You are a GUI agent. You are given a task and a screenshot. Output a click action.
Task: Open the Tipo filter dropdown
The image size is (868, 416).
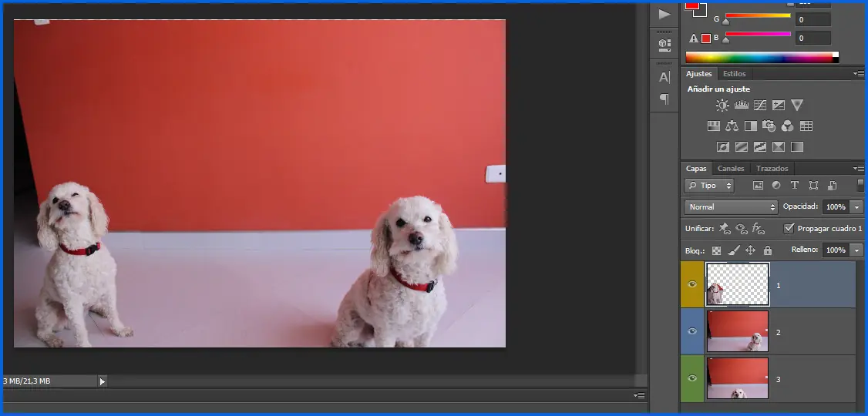coord(709,186)
